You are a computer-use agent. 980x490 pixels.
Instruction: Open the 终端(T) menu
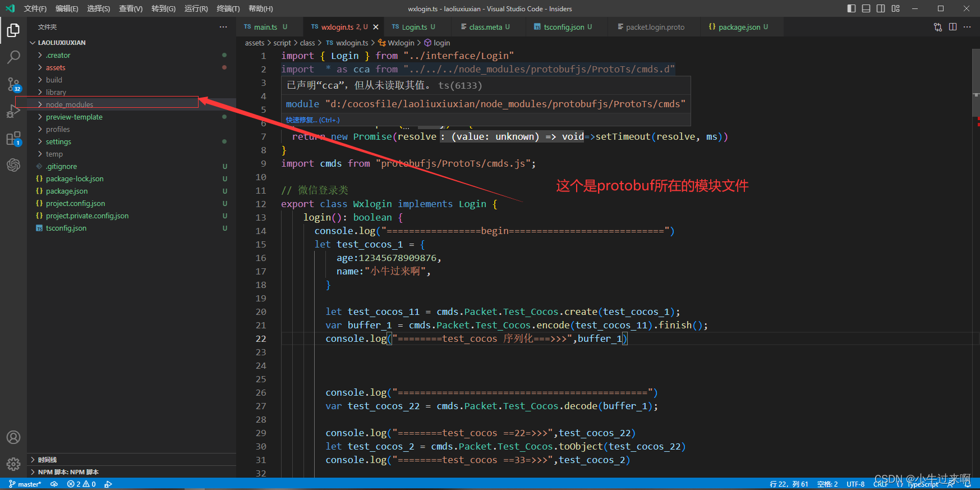(228, 8)
